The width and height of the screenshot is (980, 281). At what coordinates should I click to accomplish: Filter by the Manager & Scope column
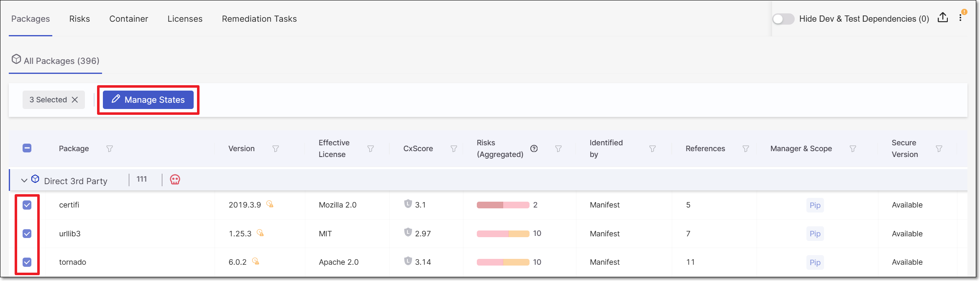853,149
